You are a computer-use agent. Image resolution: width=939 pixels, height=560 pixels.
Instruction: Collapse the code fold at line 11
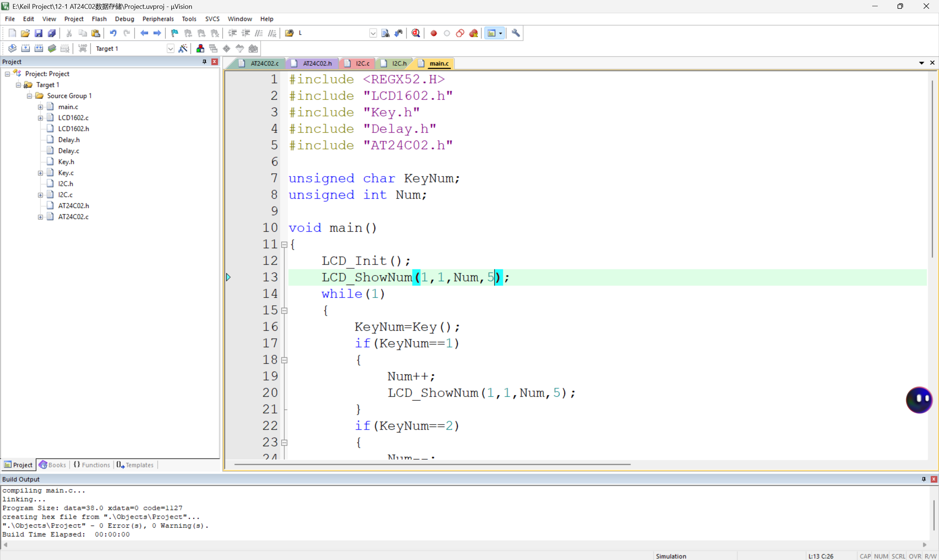tap(284, 245)
